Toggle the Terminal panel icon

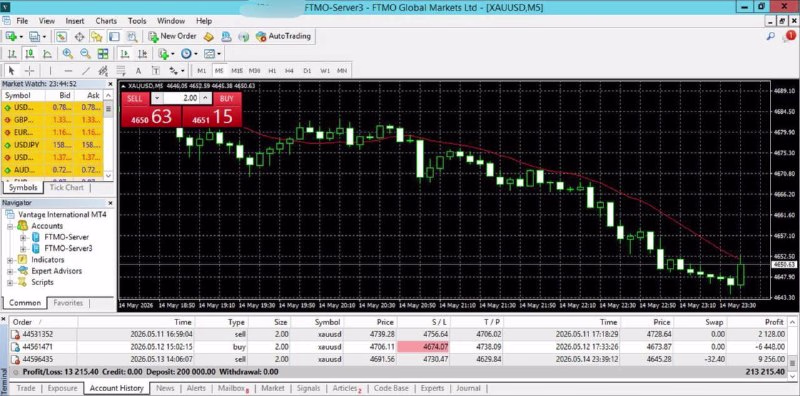(x=114, y=36)
